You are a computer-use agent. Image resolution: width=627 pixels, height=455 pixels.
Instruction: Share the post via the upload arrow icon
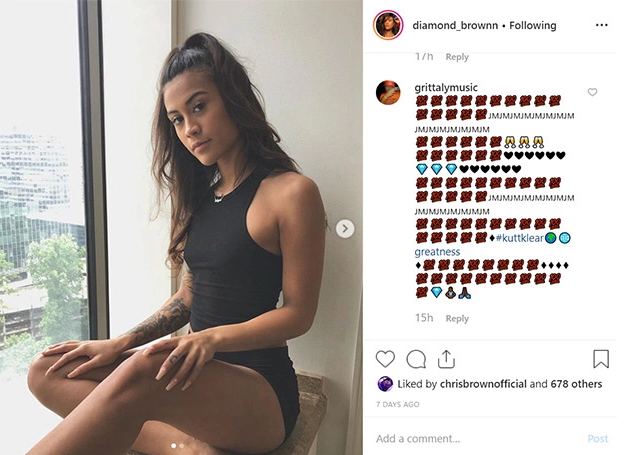tap(446, 359)
